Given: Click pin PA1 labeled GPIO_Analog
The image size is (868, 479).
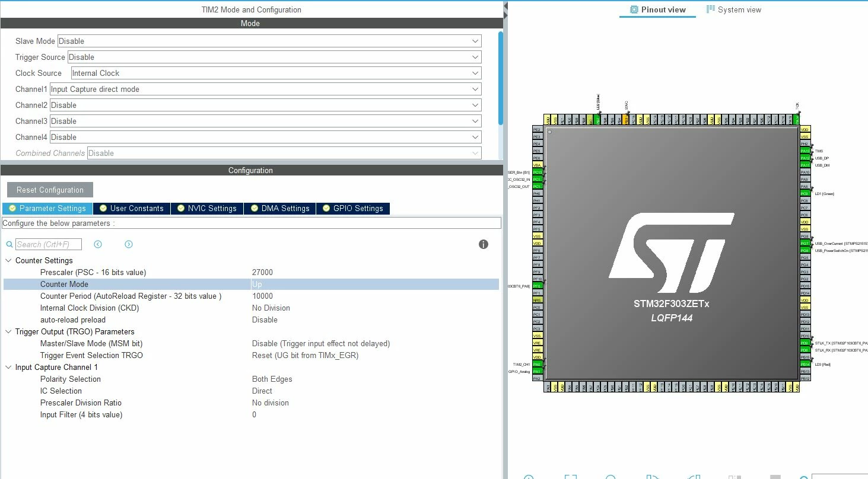Looking at the screenshot, I should coord(537,371).
